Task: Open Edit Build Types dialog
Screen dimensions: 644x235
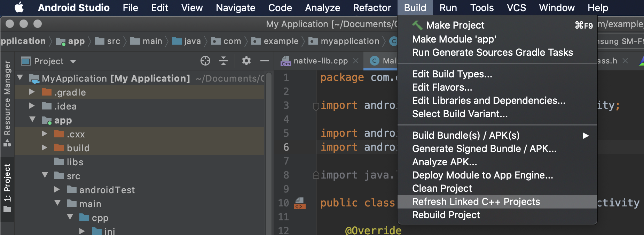Action: 497,74
